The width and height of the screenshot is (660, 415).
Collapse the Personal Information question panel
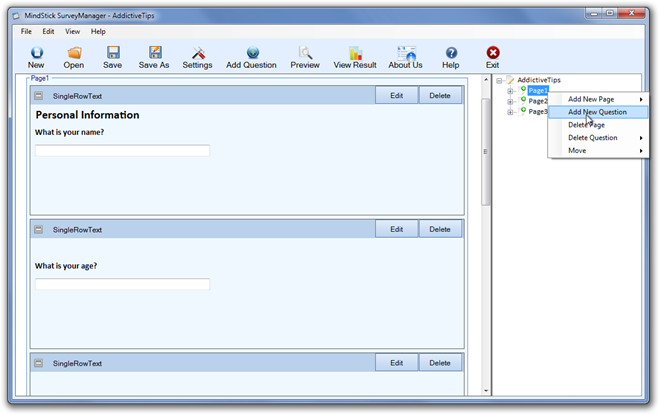point(38,96)
